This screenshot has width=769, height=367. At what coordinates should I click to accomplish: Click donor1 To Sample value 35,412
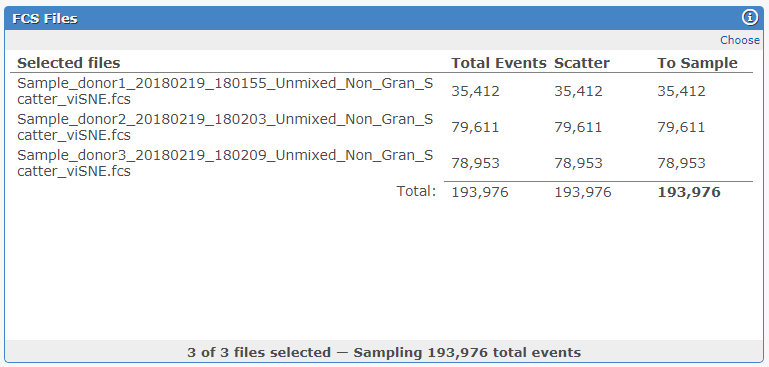(x=681, y=91)
